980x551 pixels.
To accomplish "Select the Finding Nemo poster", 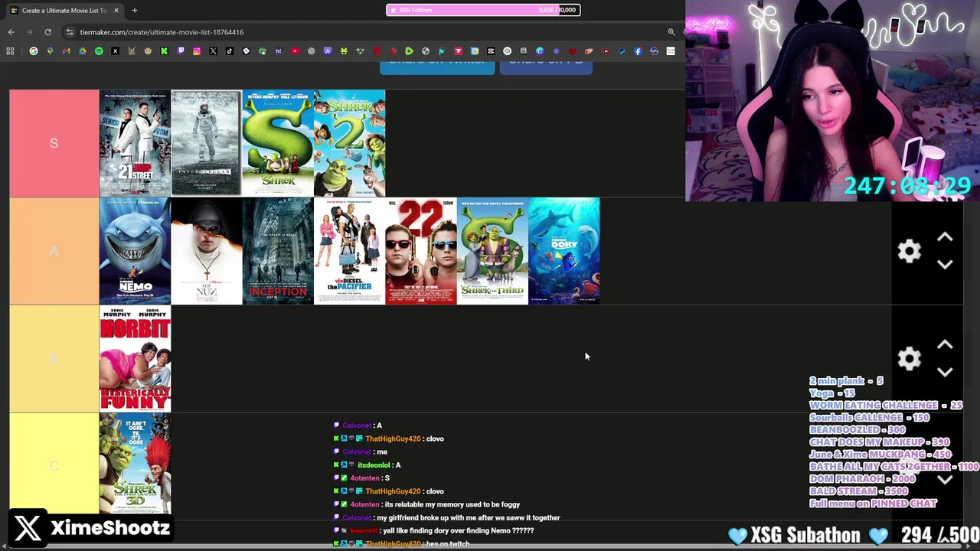I will 135,251.
